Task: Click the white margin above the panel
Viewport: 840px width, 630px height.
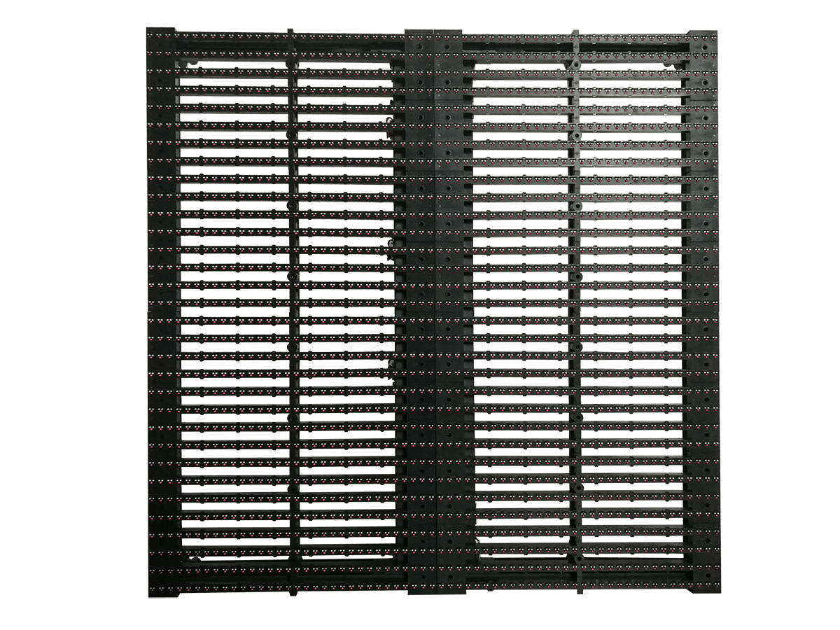Action: [x=420, y=13]
